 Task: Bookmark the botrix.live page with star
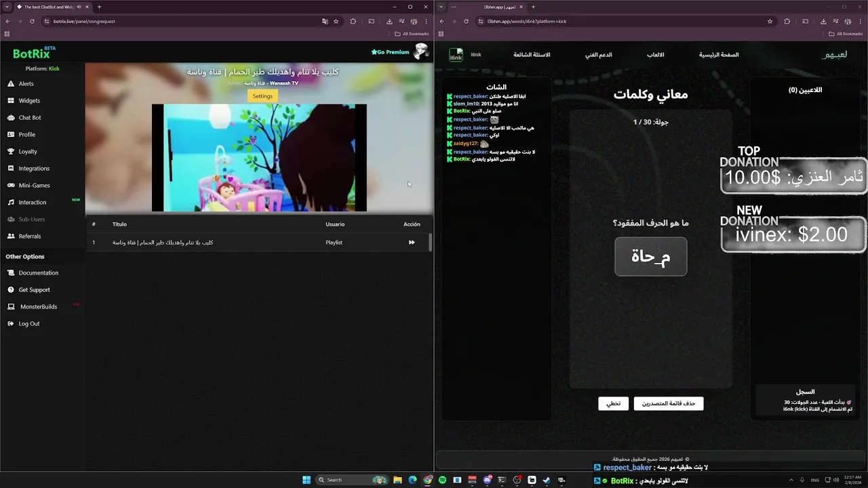[x=336, y=21]
